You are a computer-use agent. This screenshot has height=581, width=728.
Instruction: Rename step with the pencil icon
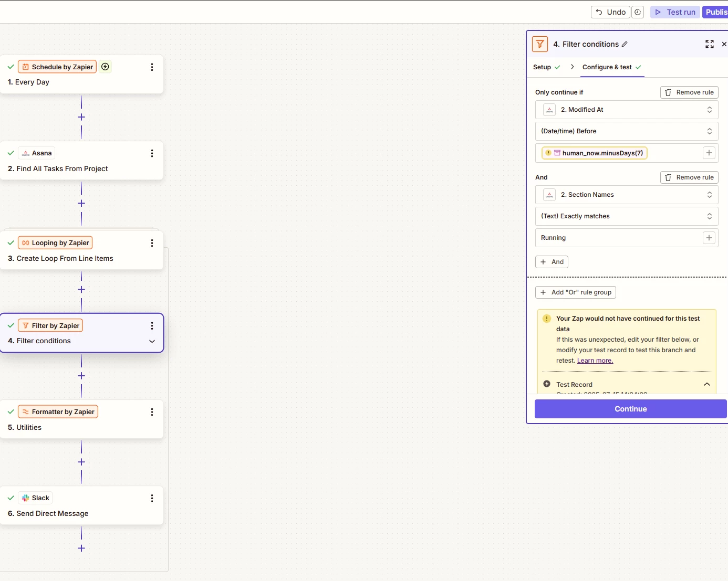pos(625,44)
